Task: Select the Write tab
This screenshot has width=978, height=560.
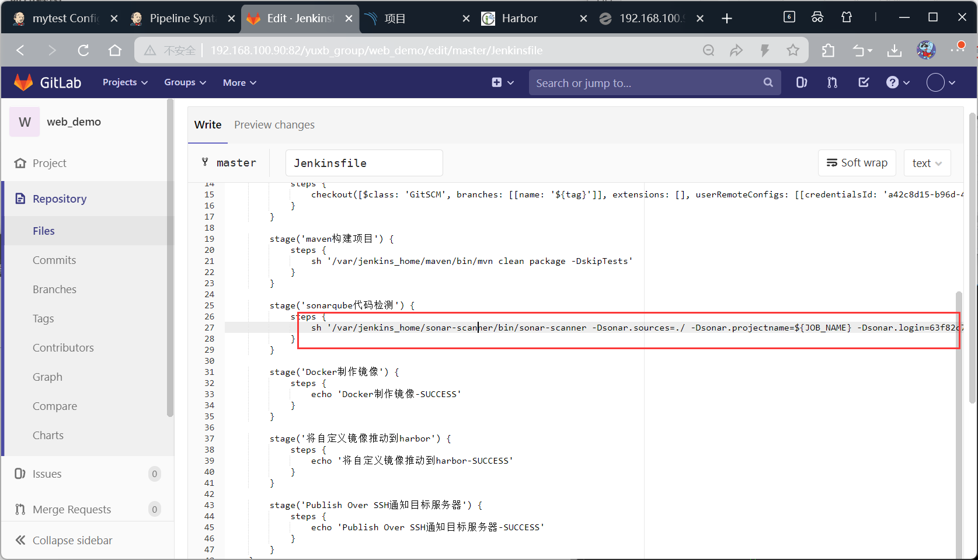Action: tap(208, 124)
